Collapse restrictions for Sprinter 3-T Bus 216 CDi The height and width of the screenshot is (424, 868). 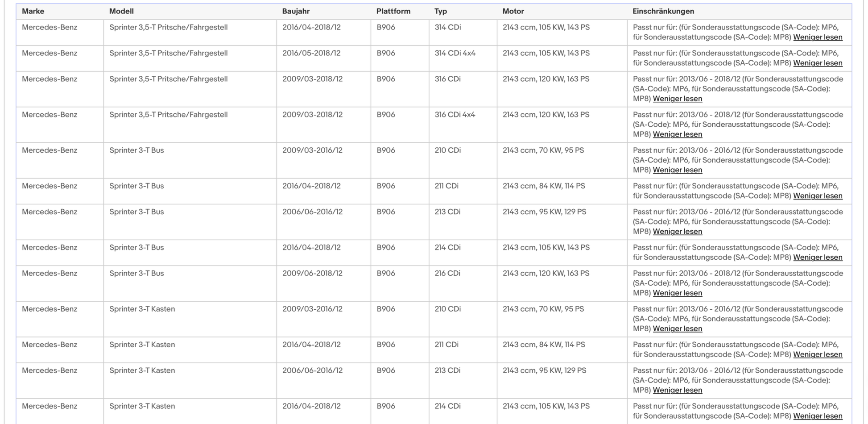point(677,294)
